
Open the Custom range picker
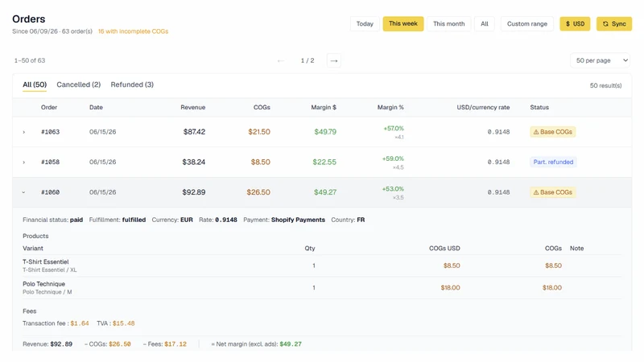pos(527,24)
